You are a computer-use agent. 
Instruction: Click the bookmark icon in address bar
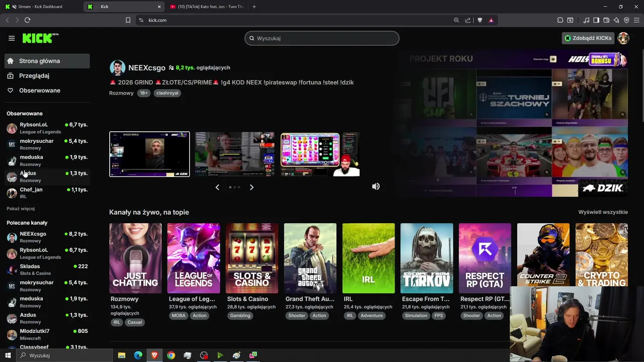[128, 20]
